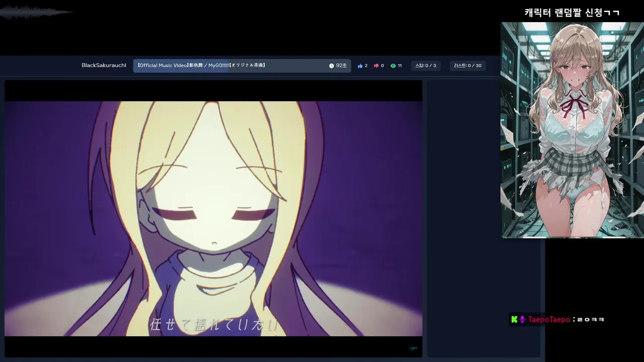
Task: Click the TaepoTaepo chat username
Action: (549, 319)
